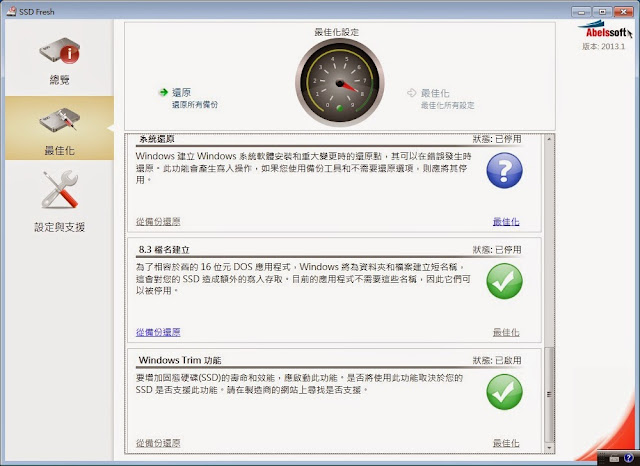Click green checkmark for Windows Trim 功能
This screenshot has width=640, height=466.
504,392
